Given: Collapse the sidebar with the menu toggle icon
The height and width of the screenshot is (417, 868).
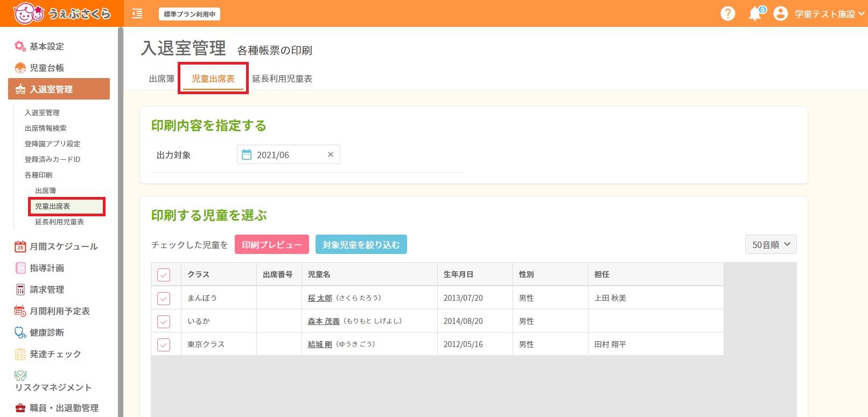Looking at the screenshot, I should [x=137, y=13].
